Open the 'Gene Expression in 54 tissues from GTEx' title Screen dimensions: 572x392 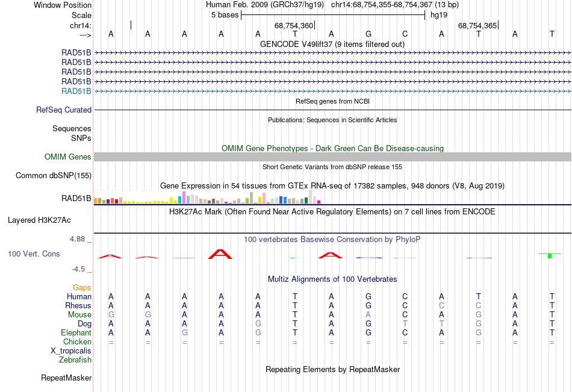332,186
